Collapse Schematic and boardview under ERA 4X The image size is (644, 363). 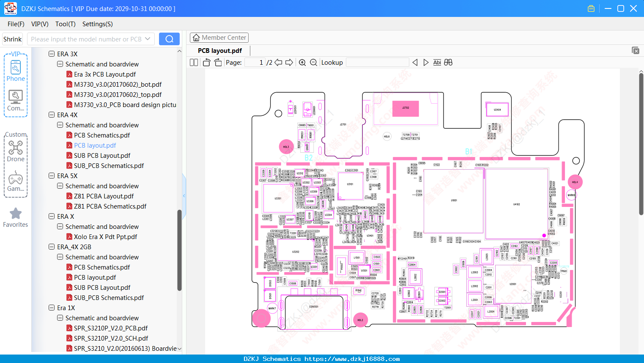[60, 125]
